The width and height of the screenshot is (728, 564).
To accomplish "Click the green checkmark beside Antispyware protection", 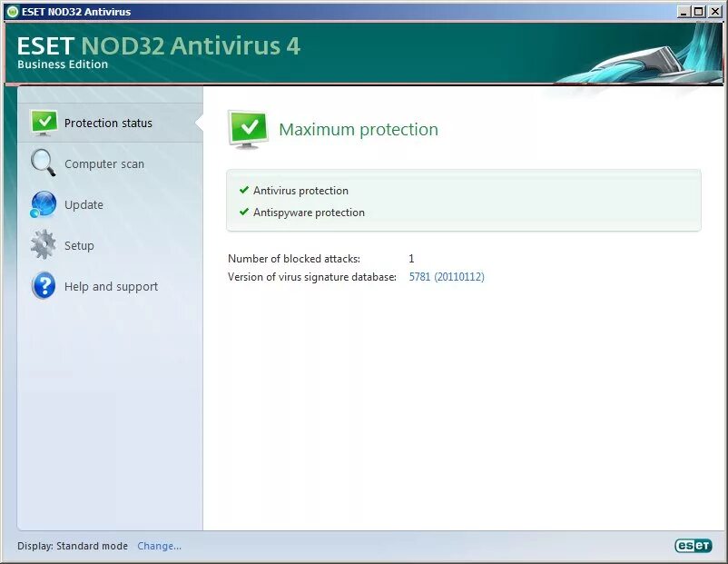I will [x=244, y=212].
